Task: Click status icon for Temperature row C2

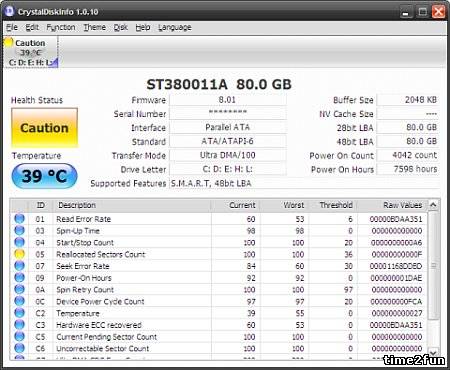Action: tap(20, 313)
